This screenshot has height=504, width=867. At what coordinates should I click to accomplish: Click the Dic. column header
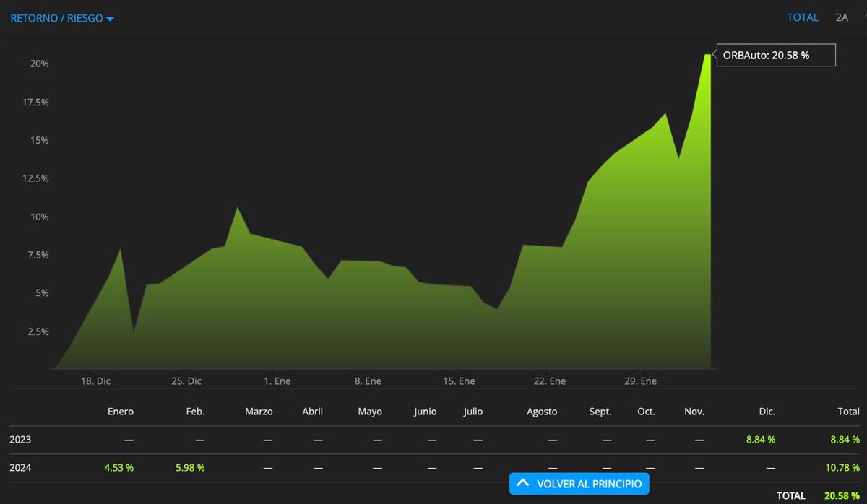click(x=767, y=412)
